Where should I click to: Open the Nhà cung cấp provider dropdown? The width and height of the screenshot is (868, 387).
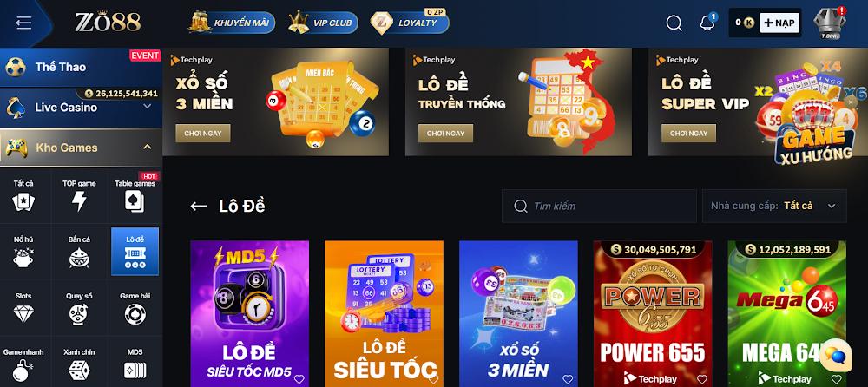pyautogui.click(x=774, y=206)
